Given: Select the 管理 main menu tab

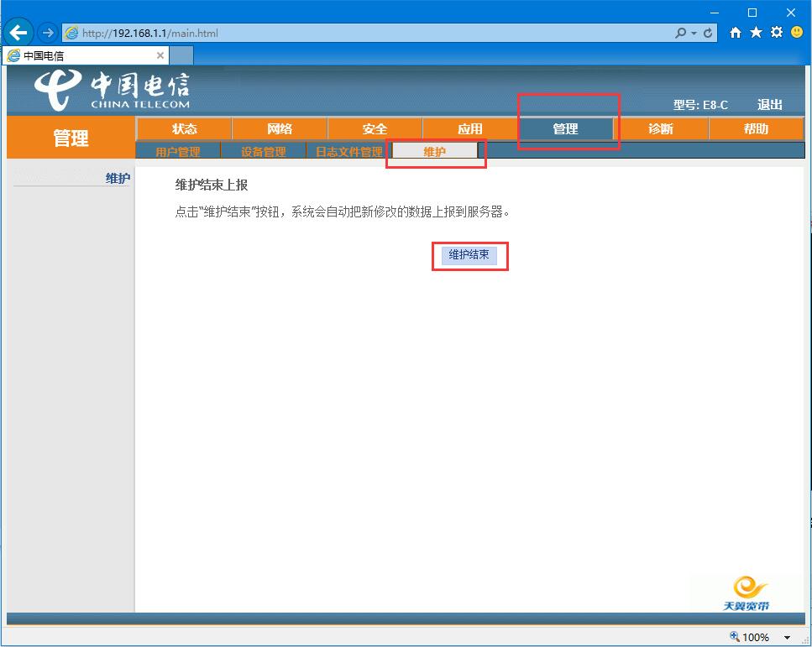Looking at the screenshot, I should tap(565, 129).
